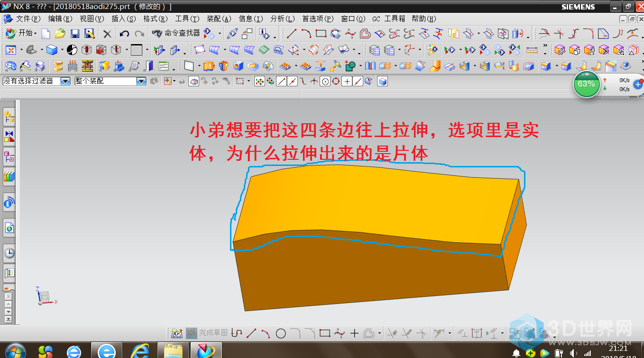Toggle the snap Point on Curve option
Screen dimensions: 644x358
coord(358,82)
